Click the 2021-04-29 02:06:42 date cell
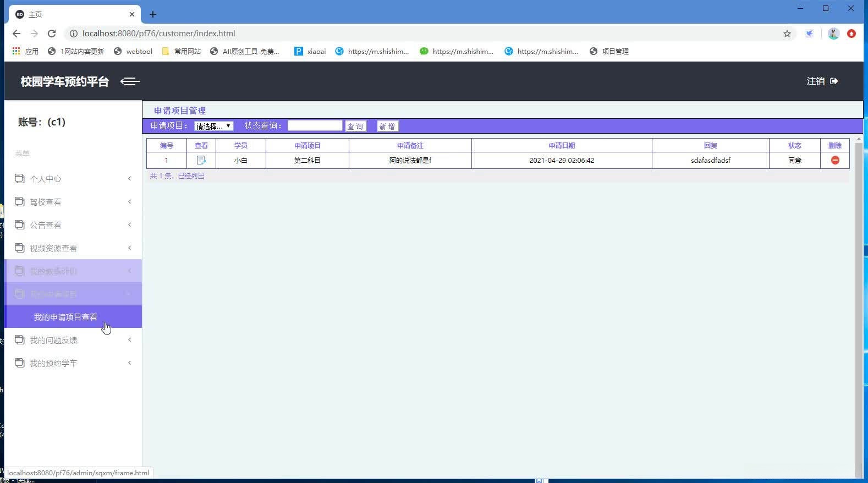Screen dimensions: 868x483 (x=562, y=160)
